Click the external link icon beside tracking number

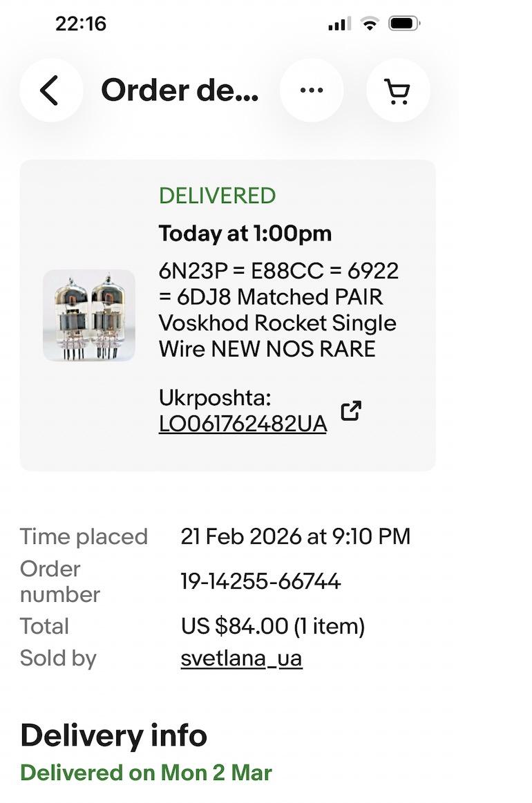352,411
